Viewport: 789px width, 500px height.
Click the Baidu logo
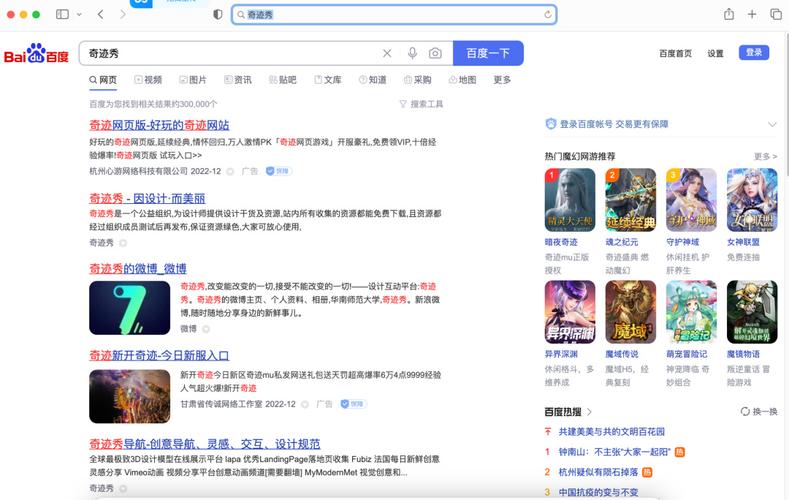pos(36,53)
